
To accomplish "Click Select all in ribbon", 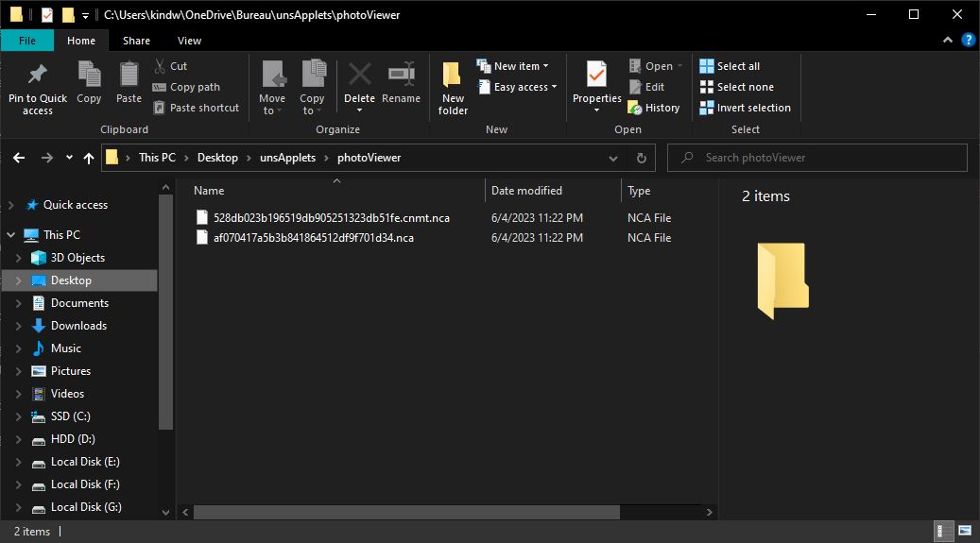I will point(730,66).
